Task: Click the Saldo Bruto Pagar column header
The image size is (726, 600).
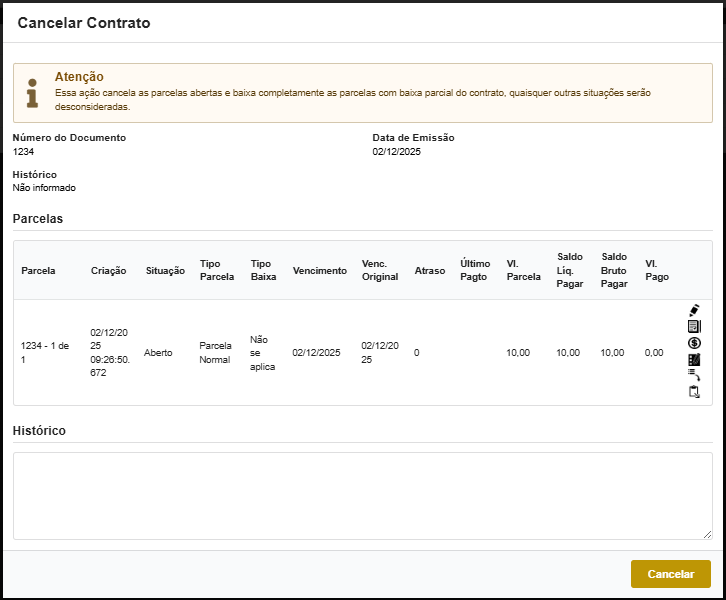Action: click(614, 270)
